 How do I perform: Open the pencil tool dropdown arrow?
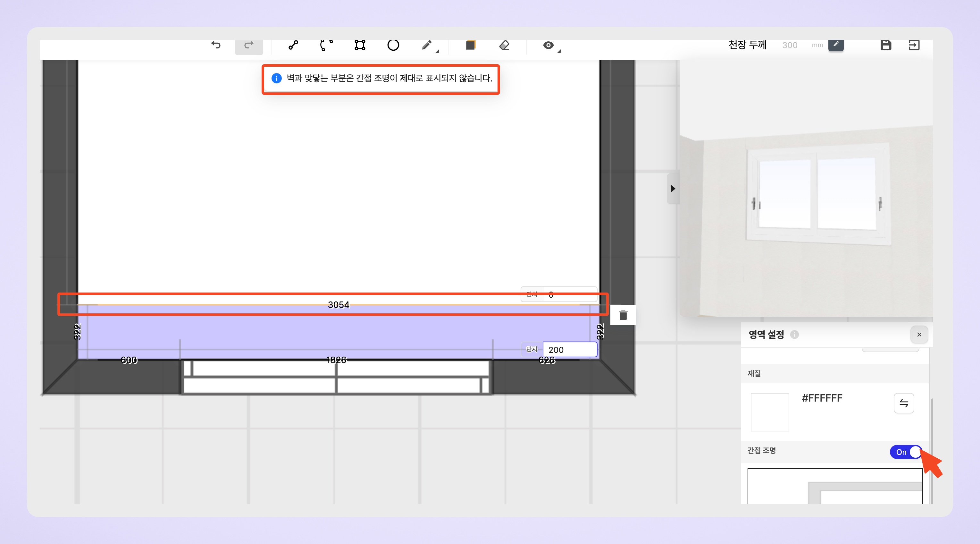click(437, 51)
